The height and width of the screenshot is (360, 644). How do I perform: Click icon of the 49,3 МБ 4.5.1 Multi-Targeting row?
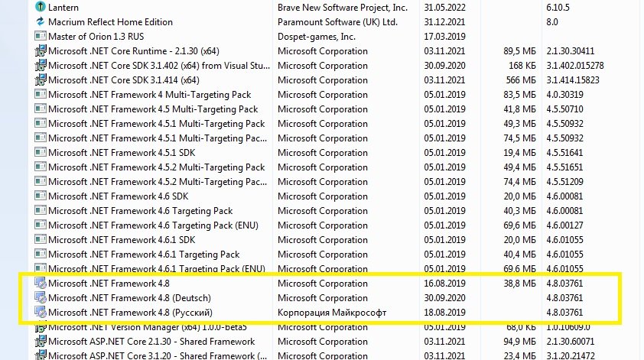coord(41,123)
